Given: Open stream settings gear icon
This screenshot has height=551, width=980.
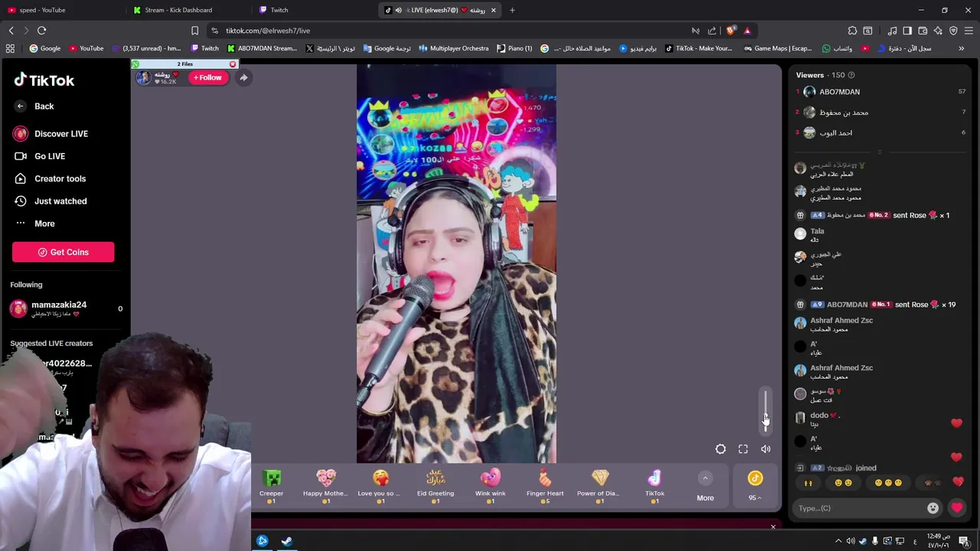Looking at the screenshot, I should 720,449.
